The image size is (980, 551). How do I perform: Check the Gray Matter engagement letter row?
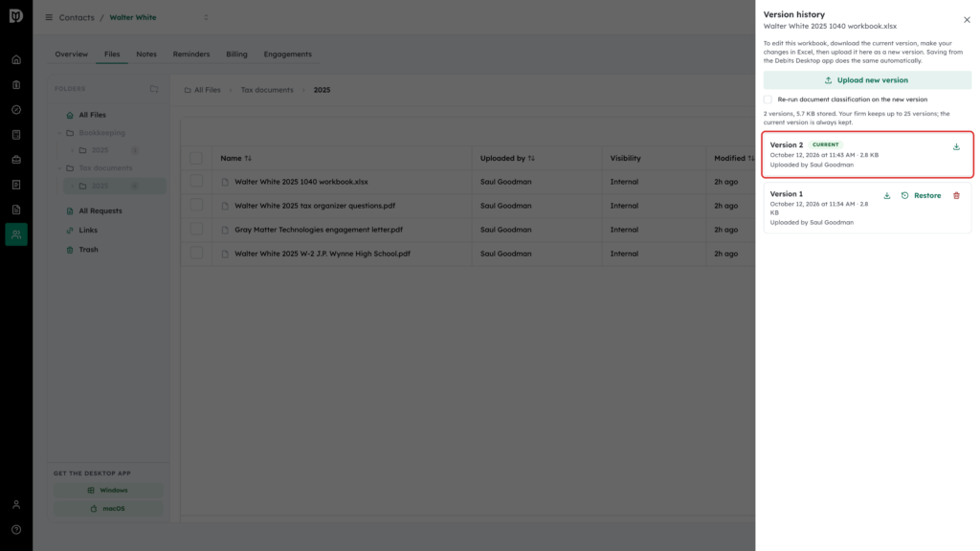pos(196,230)
